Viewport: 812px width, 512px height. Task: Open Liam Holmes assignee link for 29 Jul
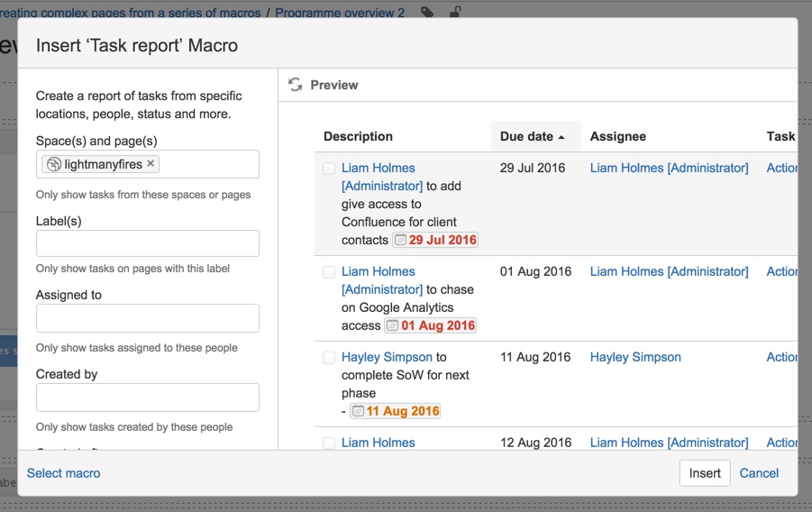669,168
